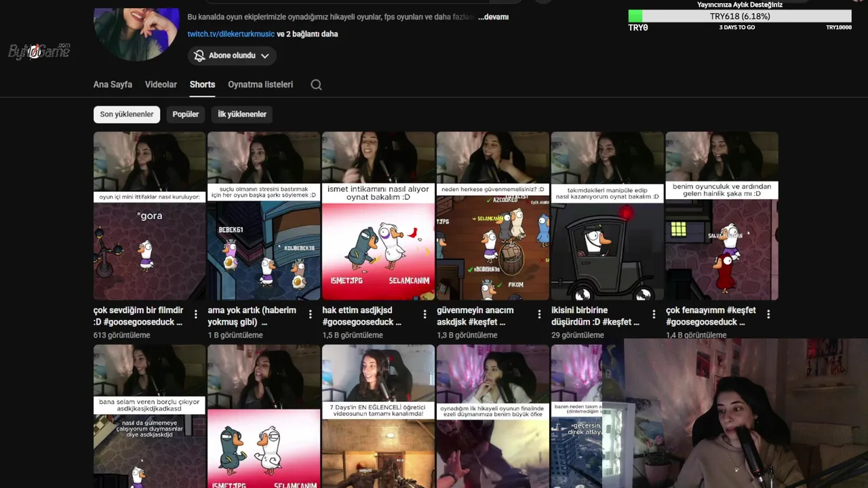Open the 'takımdakileri manipüle edip' thumbnail
The width and height of the screenshot is (868, 488).
608,216
